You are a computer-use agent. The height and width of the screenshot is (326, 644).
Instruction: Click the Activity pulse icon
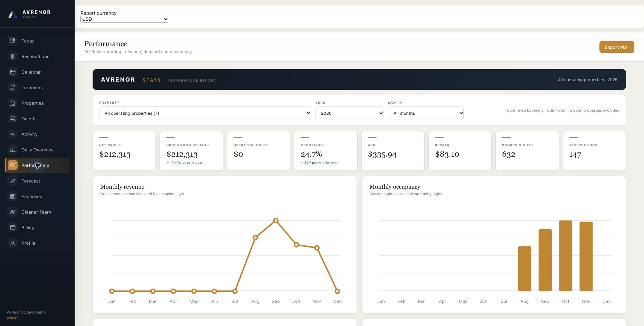pyautogui.click(x=13, y=134)
